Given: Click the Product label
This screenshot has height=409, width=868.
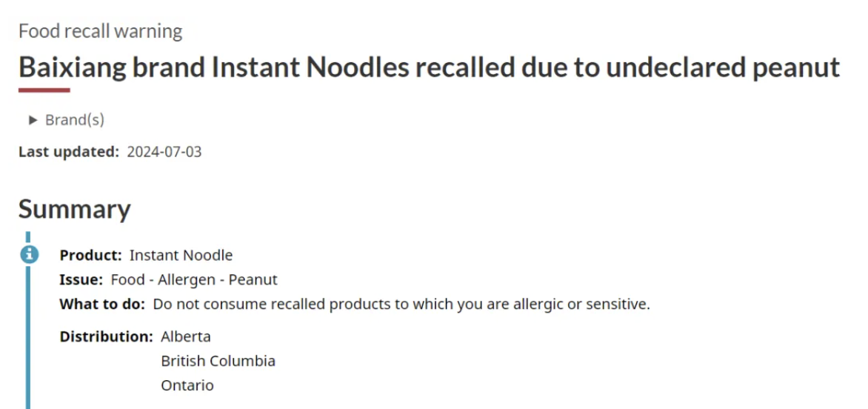Looking at the screenshot, I should coord(91,255).
